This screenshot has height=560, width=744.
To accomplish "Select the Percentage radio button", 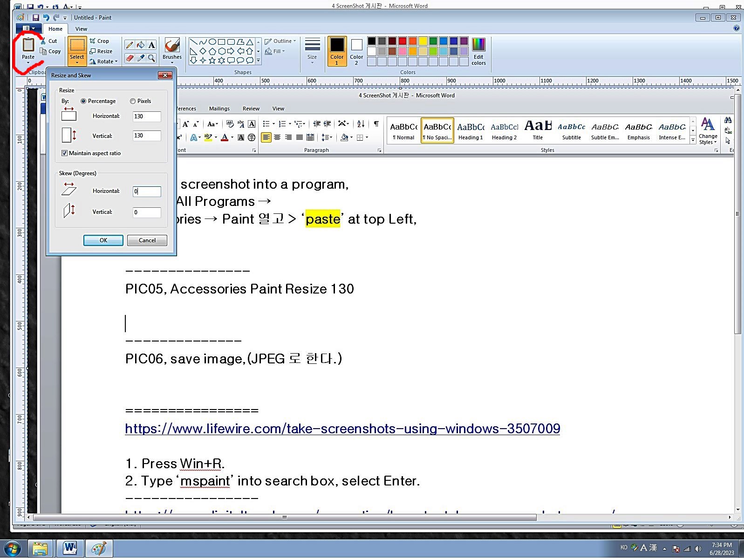I will pos(83,101).
